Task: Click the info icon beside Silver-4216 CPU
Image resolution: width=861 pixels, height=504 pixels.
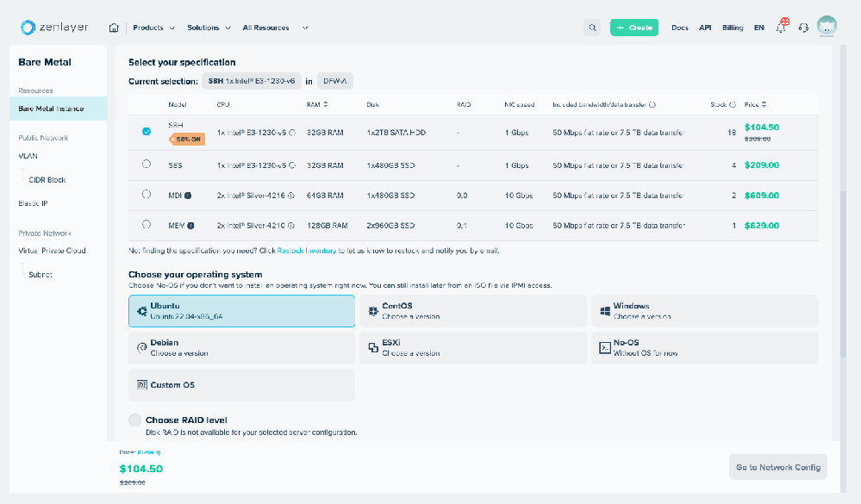Action: point(291,196)
